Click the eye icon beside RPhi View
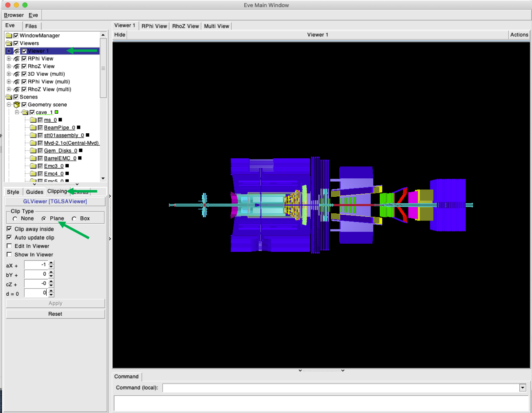Image resolution: width=532 pixels, height=413 pixels. [x=16, y=59]
